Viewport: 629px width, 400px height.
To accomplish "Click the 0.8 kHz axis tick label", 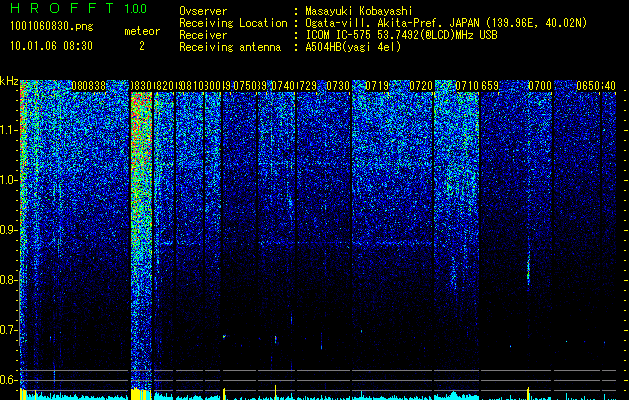I will coord(9,280).
